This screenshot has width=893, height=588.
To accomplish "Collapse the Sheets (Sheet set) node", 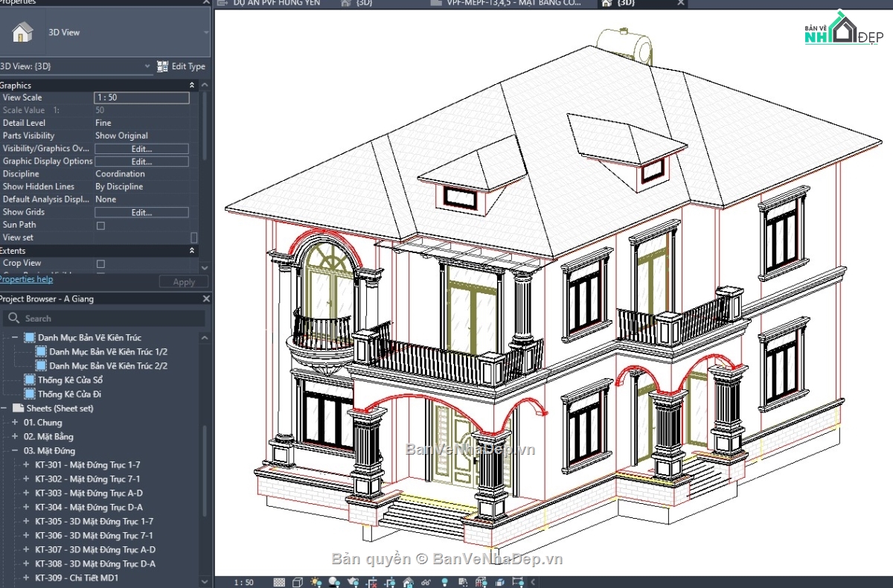I will (x=4, y=408).
